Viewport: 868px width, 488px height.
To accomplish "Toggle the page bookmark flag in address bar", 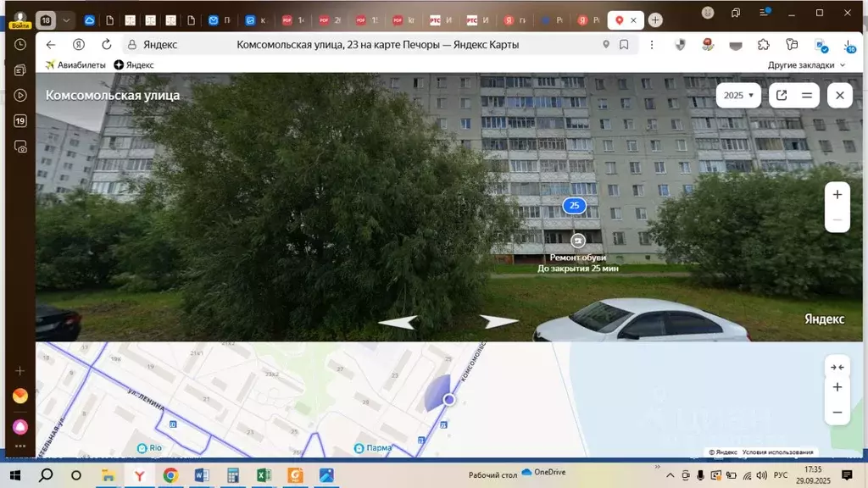I will click(x=625, y=43).
